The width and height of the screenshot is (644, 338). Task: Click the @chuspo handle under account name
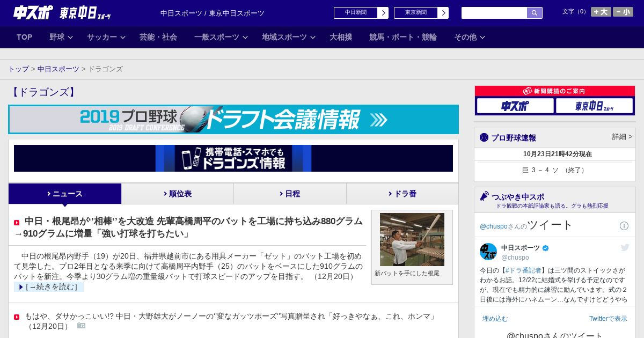pyautogui.click(x=515, y=258)
